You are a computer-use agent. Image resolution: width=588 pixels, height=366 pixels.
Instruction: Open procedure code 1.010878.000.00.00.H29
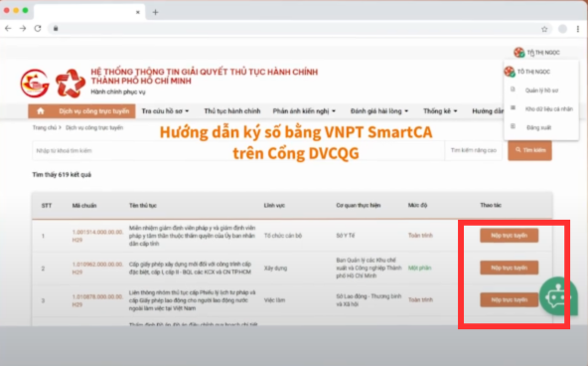(97, 300)
